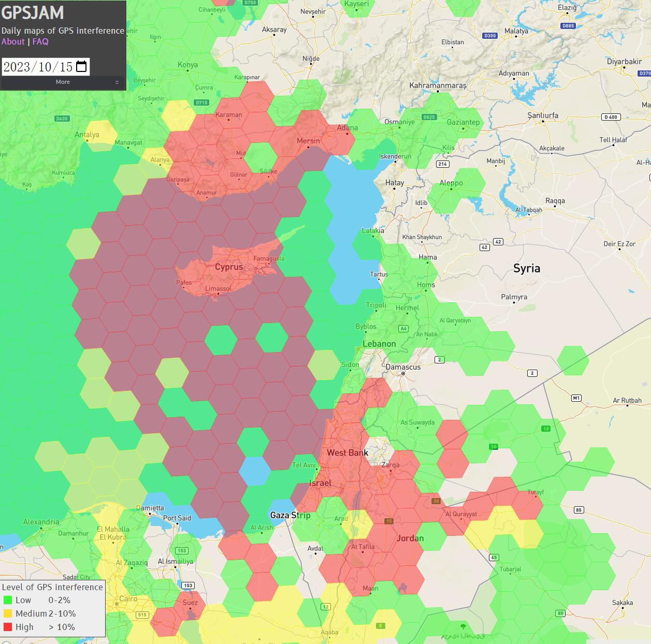Click the 214 road shield near Kilis
651x644 pixels.
[442, 164]
